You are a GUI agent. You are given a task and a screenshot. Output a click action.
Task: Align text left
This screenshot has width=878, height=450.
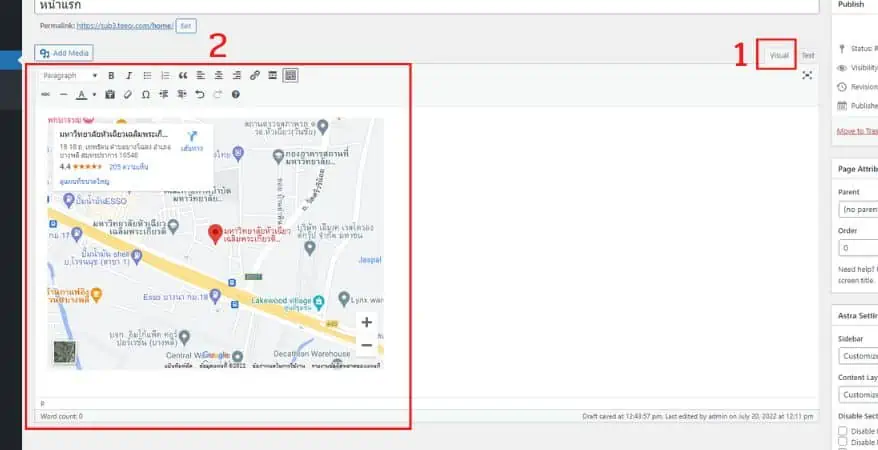[200, 76]
